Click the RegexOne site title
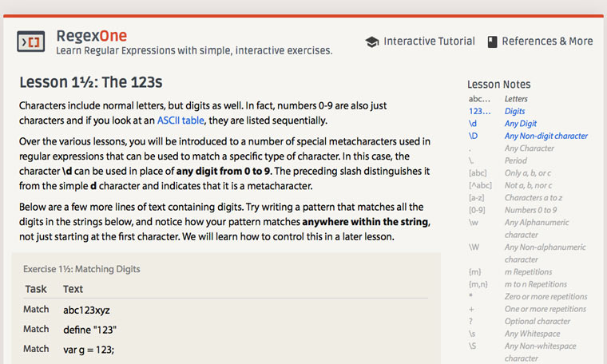This screenshot has height=364, width=607. tap(91, 36)
